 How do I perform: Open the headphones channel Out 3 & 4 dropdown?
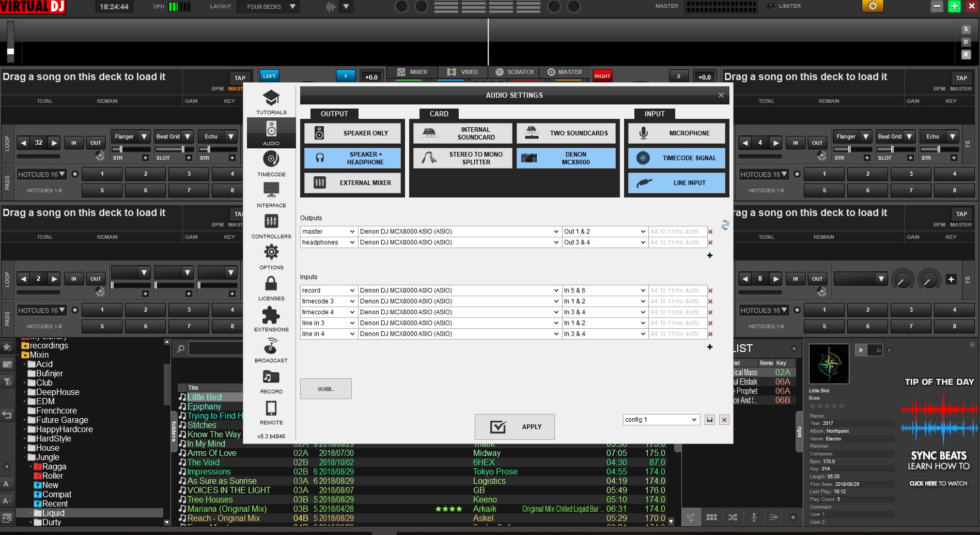(x=604, y=242)
